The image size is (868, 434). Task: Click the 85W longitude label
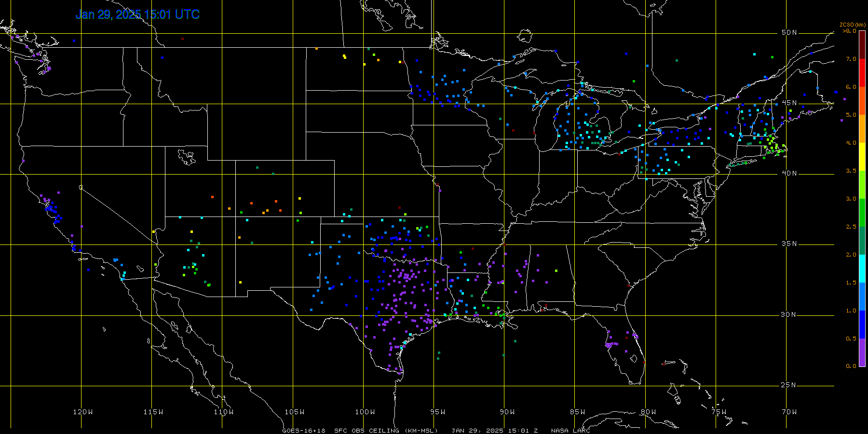point(578,412)
